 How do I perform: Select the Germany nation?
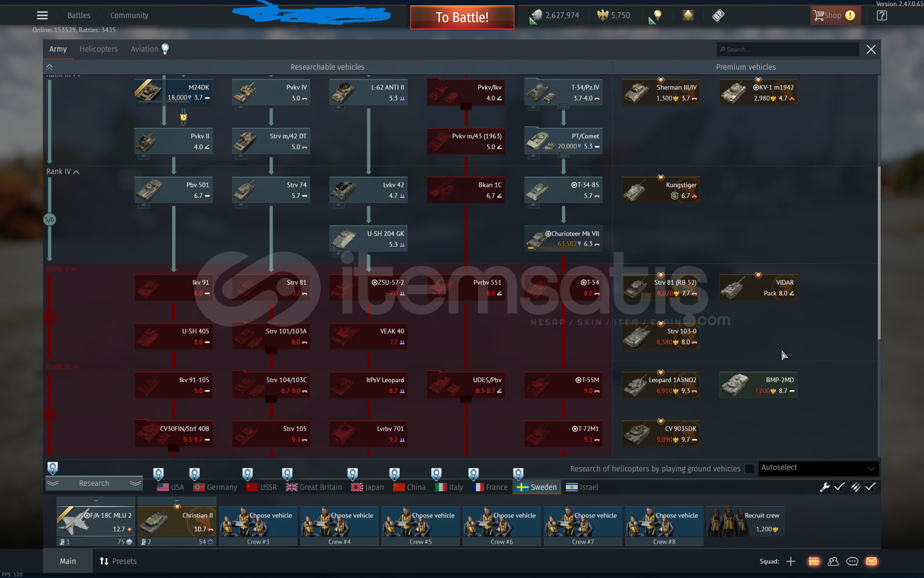coord(215,487)
